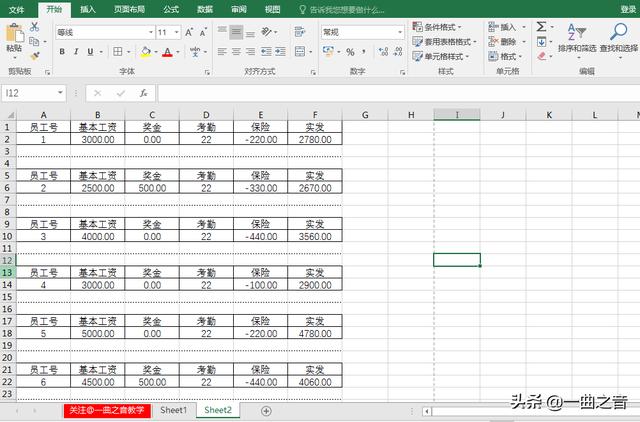Open the 文件 tab

coord(16,9)
